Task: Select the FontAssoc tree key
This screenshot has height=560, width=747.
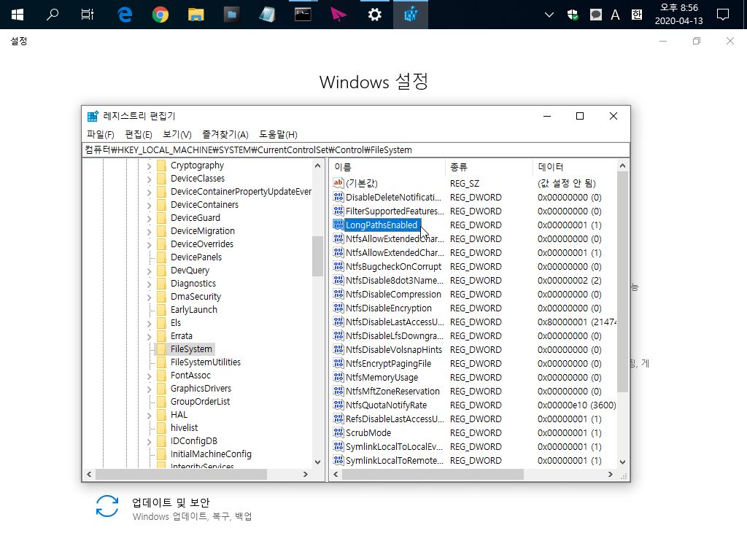Action: click(190, 376)
